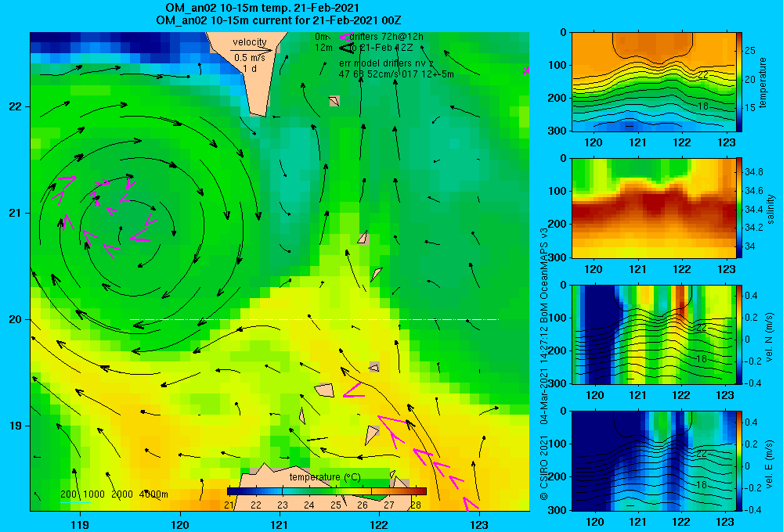This screenshot has width=783, height=532.
Task: Click the 25 tick on the vertical temperature colorbar
Action: [x=749, y=50]
